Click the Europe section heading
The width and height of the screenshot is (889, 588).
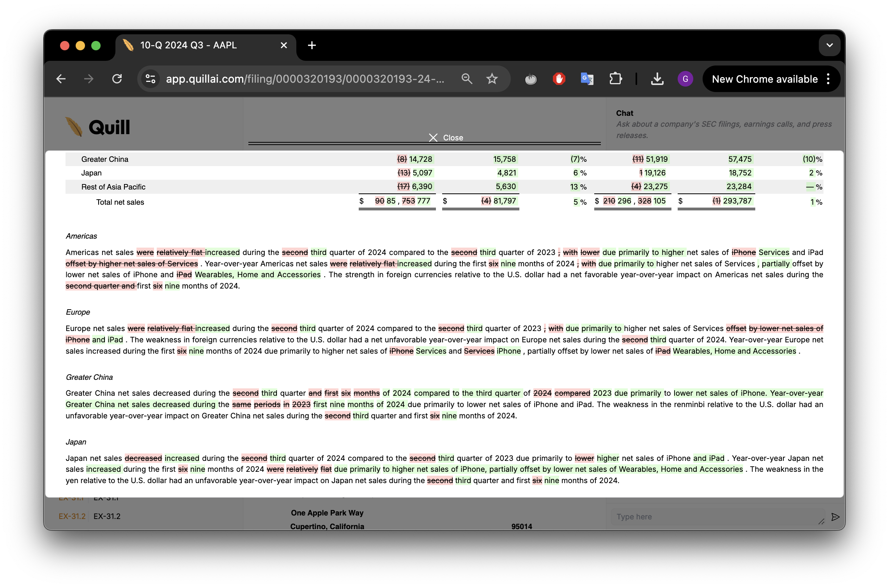click(78, 312)
